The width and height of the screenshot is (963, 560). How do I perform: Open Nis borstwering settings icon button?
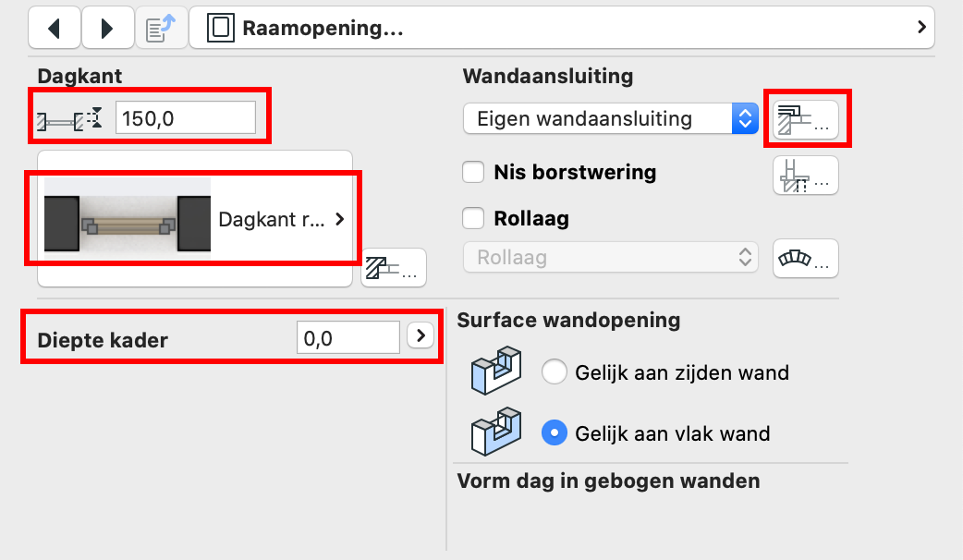click(805, 175)
